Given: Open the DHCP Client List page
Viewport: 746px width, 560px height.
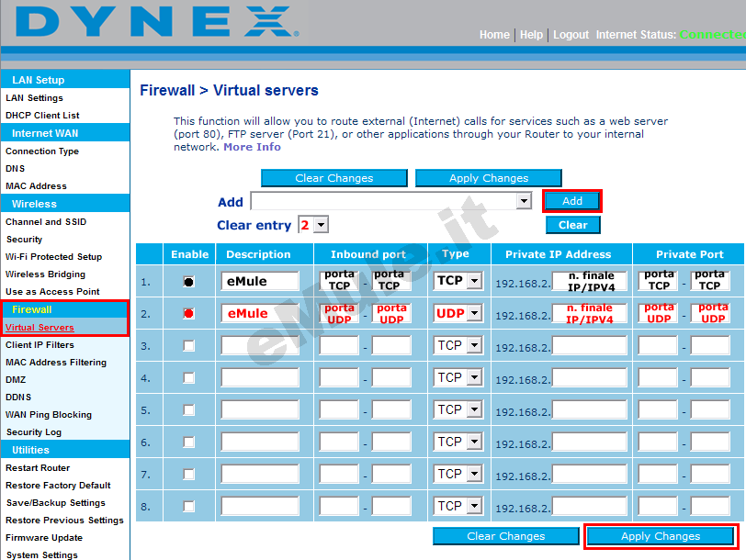Looking at the screenshot, I should [x=42, y=116].
